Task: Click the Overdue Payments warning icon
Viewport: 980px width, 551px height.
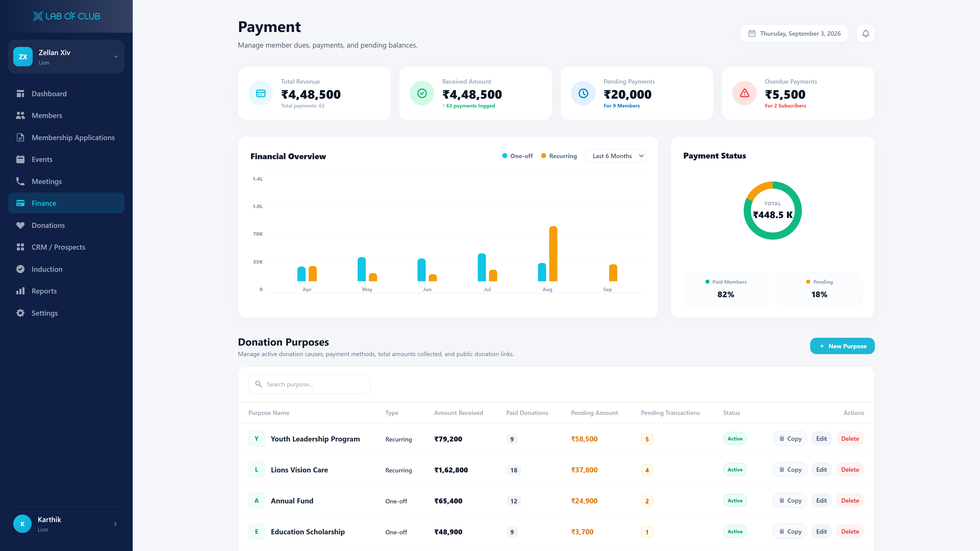Action: click(745, 94)
